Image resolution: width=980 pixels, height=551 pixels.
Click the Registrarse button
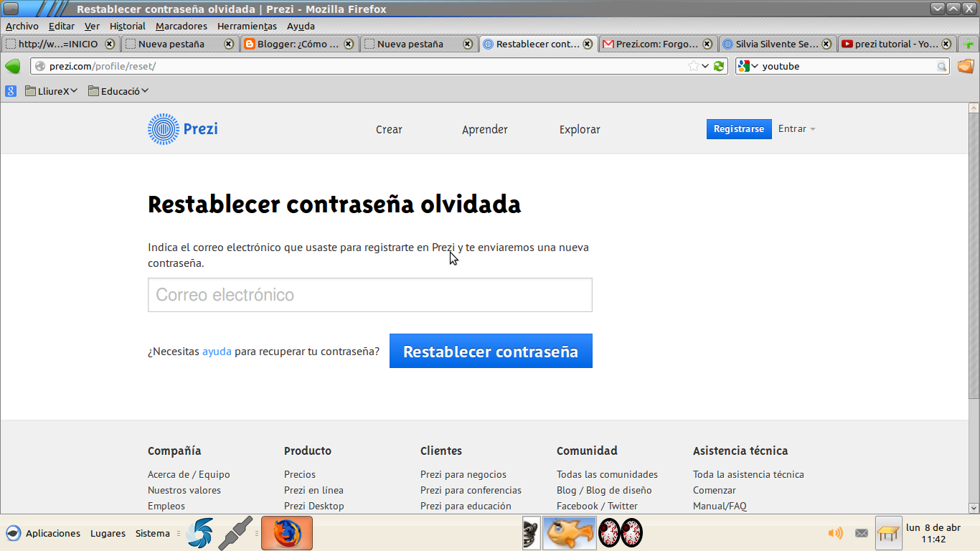click(x=739, y=129)
